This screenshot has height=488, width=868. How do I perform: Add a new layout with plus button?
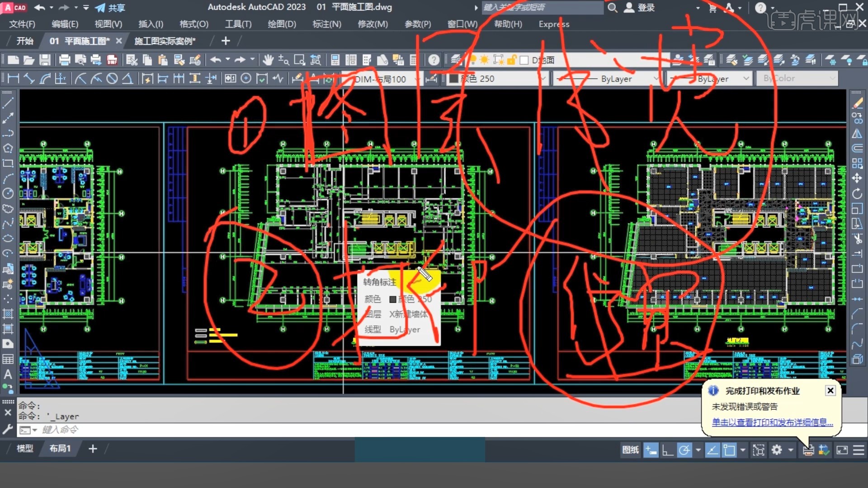93,449
